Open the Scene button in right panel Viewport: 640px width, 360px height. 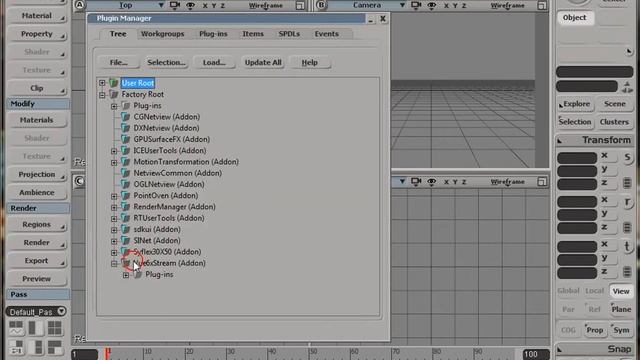(615, 104)
